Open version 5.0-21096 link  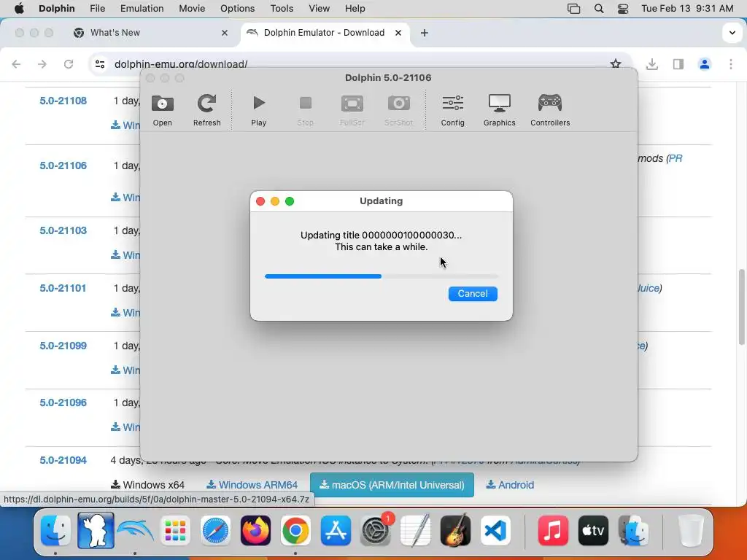[x=63, y=402]
